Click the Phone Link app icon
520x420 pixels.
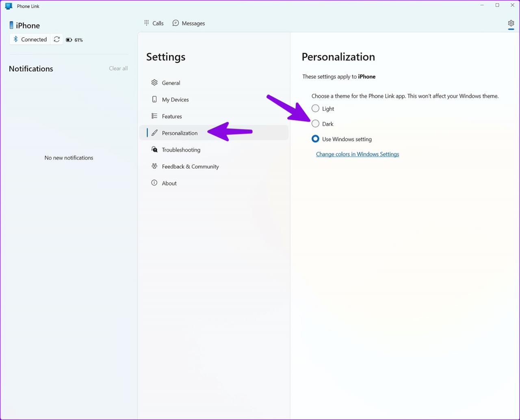tap(9, 6)
